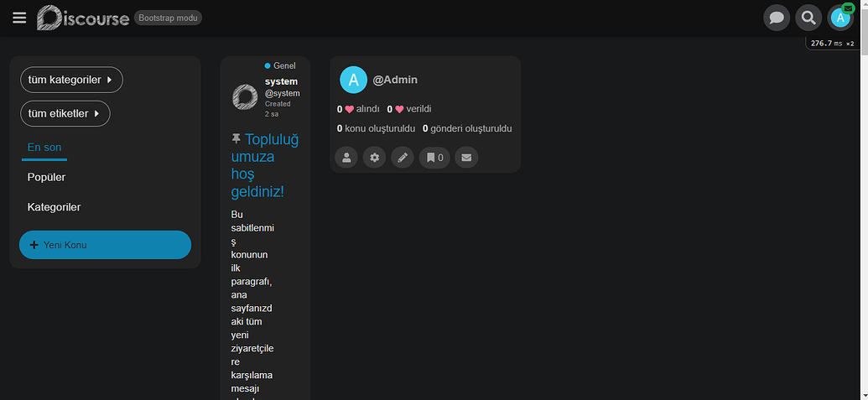Open the user avatar menu in header

pyautogui.click(x=839, y=18)
